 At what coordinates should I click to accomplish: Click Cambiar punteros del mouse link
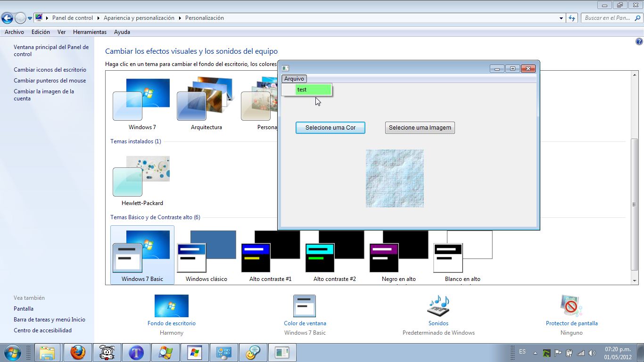point(50,81)
